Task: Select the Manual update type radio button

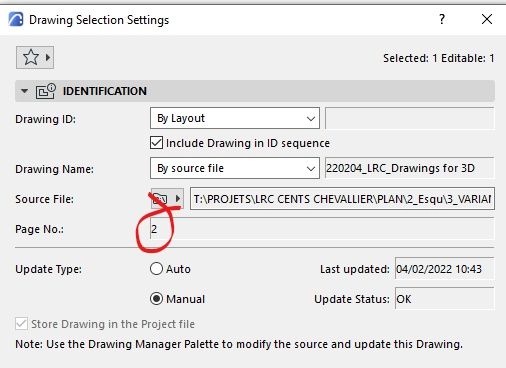Action: pyautogui.click(x=156, y=299)
